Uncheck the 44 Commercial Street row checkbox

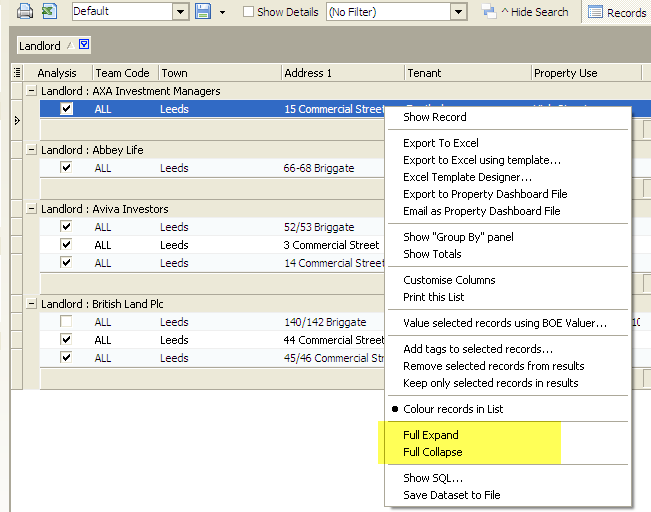pyautogui.click(x=66, y=340)
